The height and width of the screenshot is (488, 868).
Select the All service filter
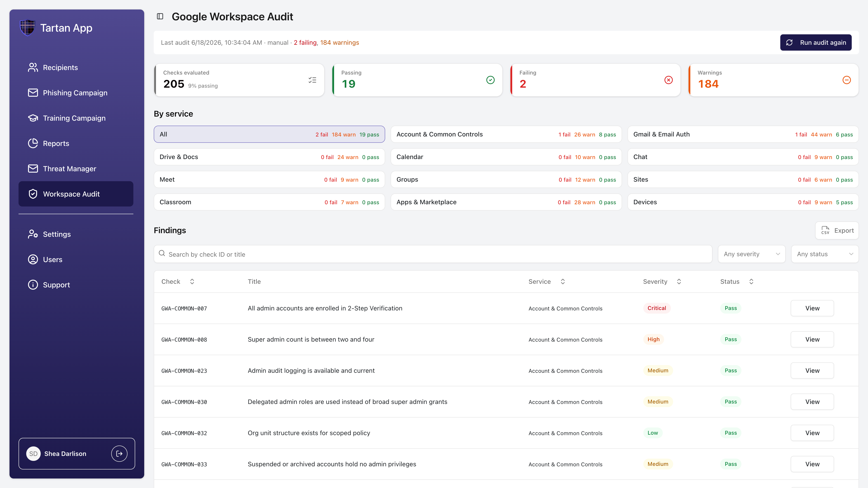269,134
